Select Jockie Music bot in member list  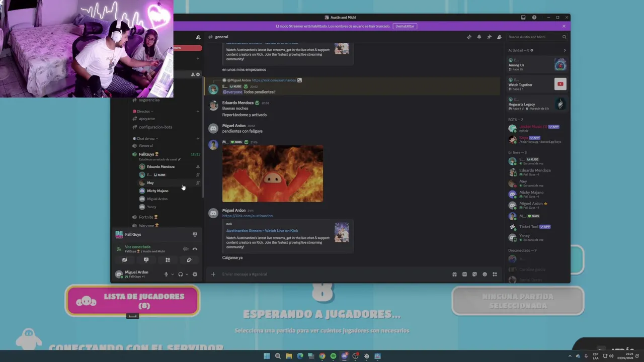[x=537, y=128]
